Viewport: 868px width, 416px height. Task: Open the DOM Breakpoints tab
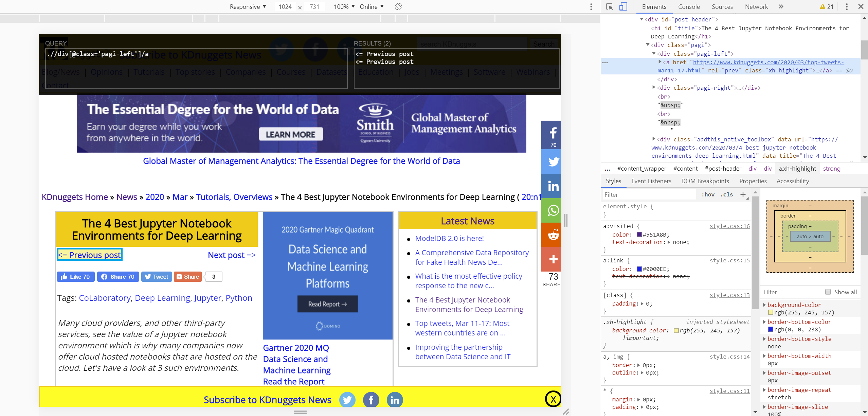coord(705,181)
